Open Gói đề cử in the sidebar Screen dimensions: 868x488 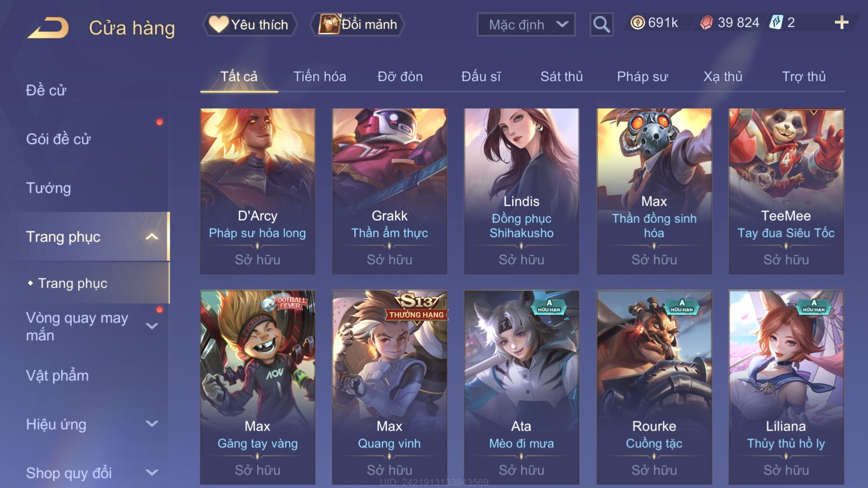(x=58, y=139)
